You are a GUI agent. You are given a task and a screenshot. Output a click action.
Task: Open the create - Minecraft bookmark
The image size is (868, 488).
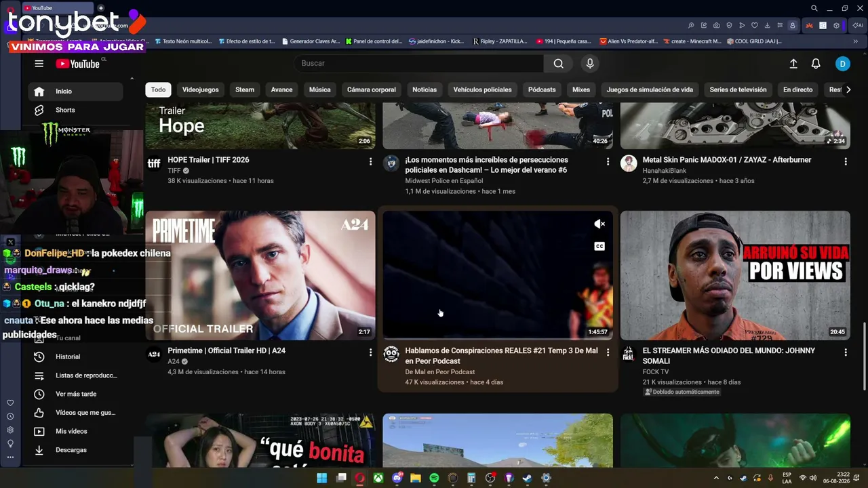(691, 41)
